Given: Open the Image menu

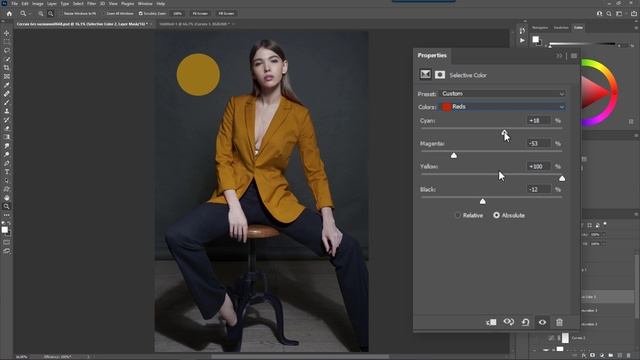Looking at the screenshot, I should point(38,3).
